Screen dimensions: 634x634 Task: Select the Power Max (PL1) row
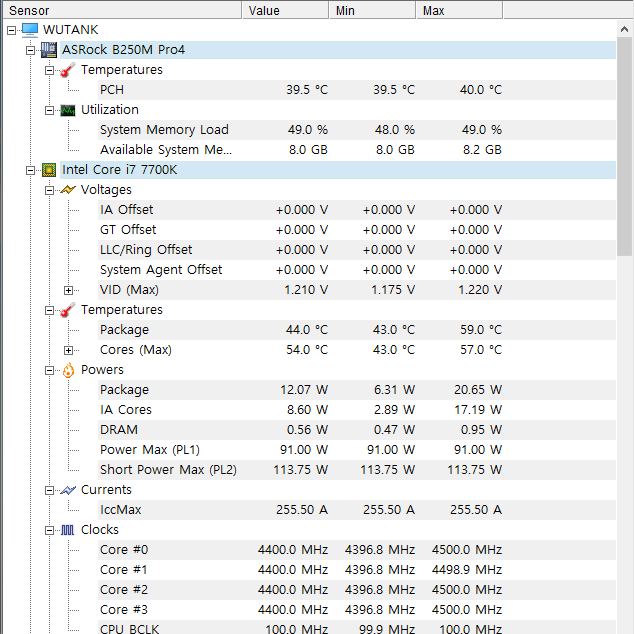click(357, 450)
